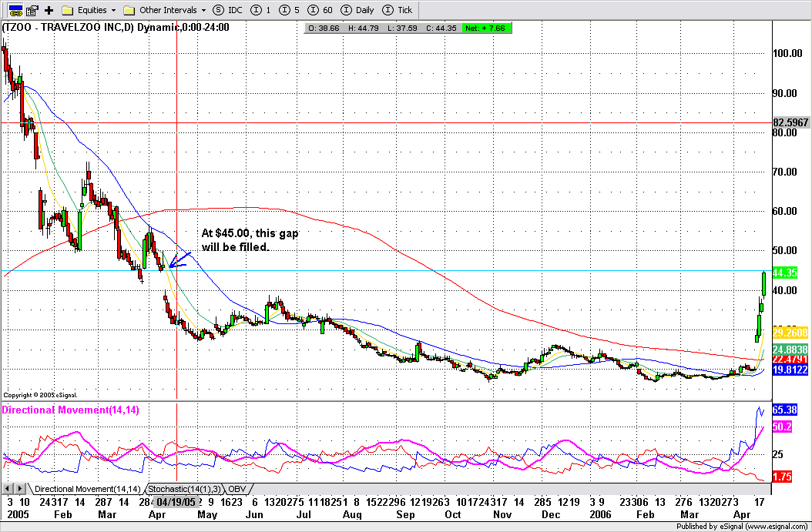
Task: Click the left tab scroll arrow
Action: pyautogui.click(x=7, y=489)
